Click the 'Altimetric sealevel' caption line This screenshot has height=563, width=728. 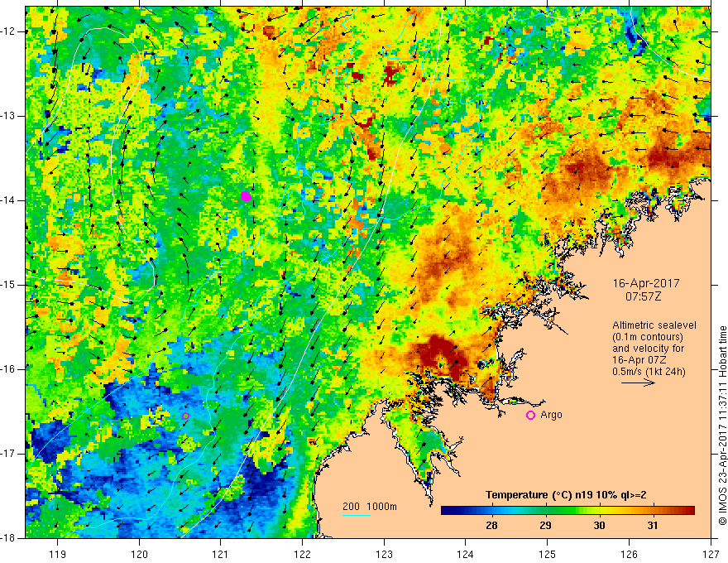point(654,325)
